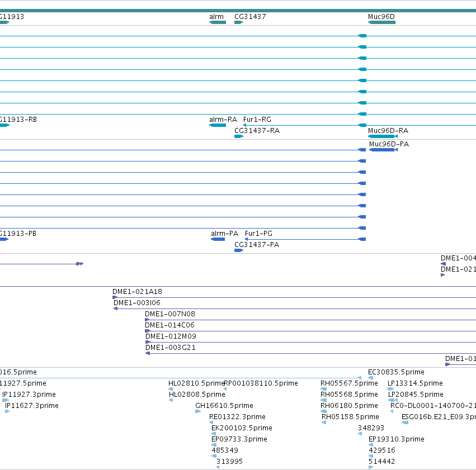Select the 514442 feature label

pyautogui.click(x=381, y=462)
